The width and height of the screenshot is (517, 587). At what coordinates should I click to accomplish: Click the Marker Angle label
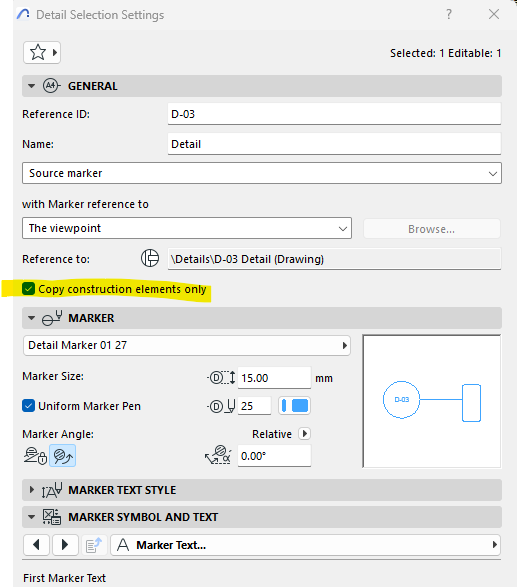click(58, 434)
